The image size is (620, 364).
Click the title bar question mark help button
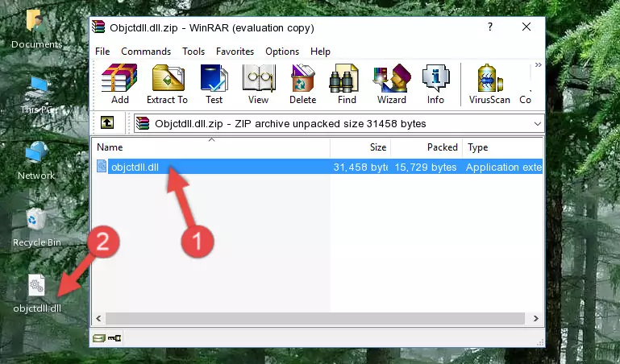[x=490, y=27]
